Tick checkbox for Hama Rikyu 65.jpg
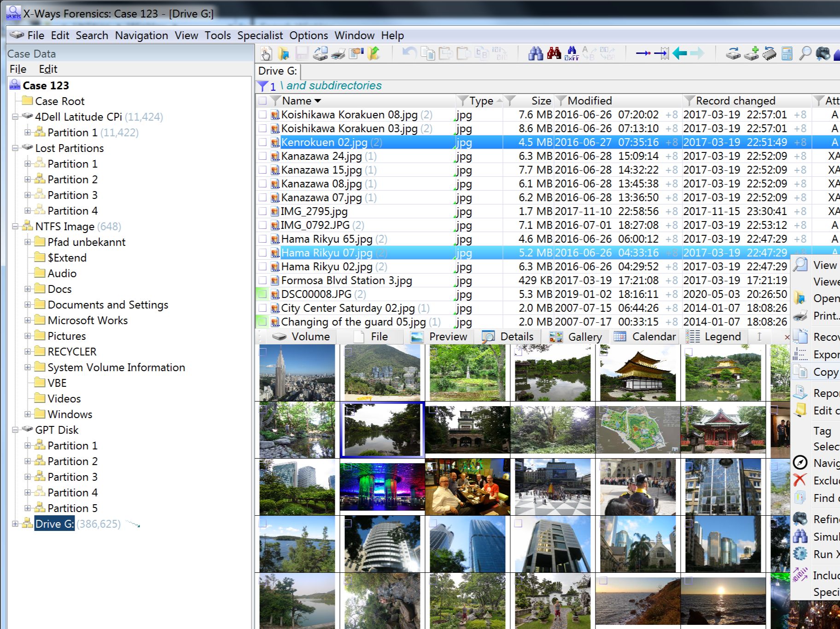 (x=262, y=239)
